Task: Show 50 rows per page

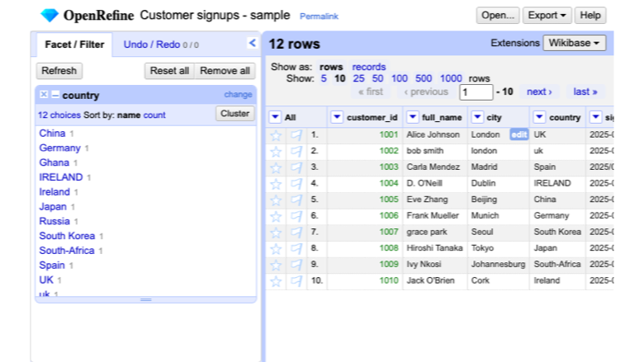Action: click(377, 78)
